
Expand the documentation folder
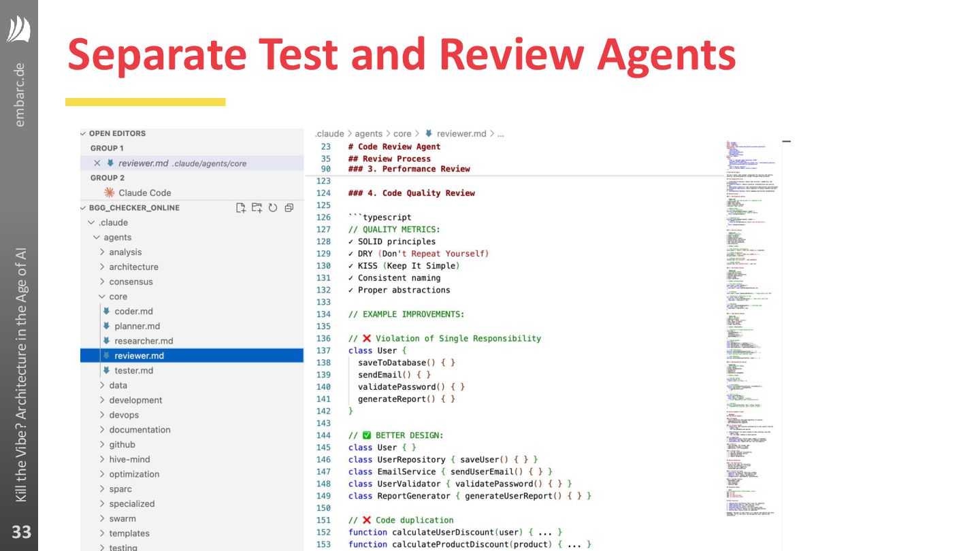coord(102,429)
